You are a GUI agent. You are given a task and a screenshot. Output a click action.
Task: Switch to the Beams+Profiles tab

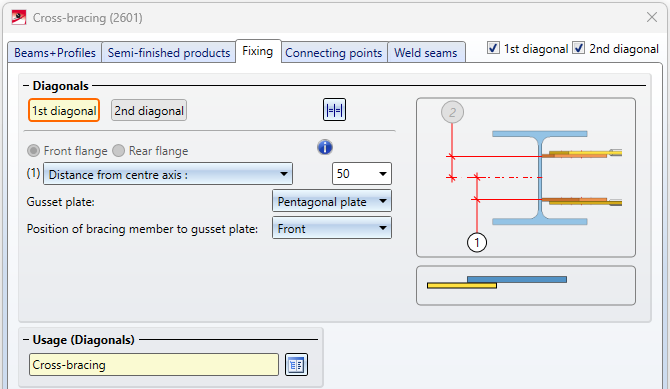tap(55, 53)
